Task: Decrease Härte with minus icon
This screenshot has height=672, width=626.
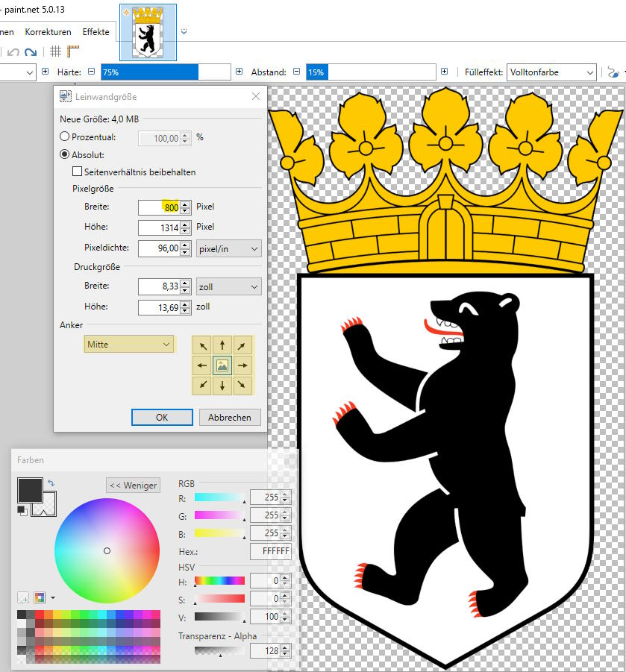Action: pyautogui.click(x=91, y=72)
